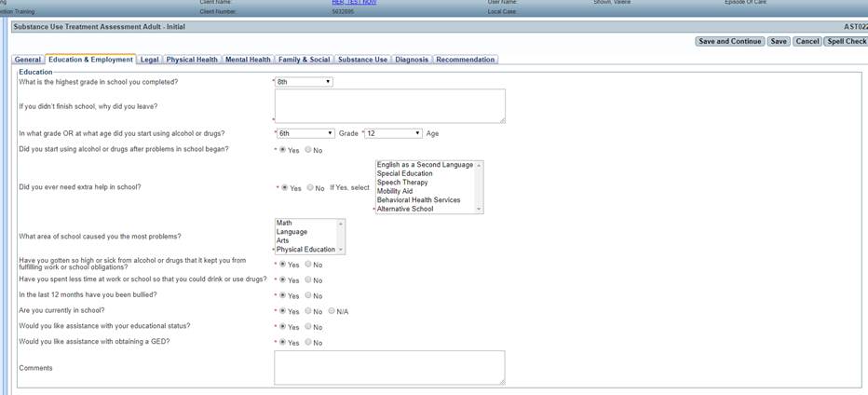Go to the Recommendation tab
868x395 pixels.
coord(466,60)
